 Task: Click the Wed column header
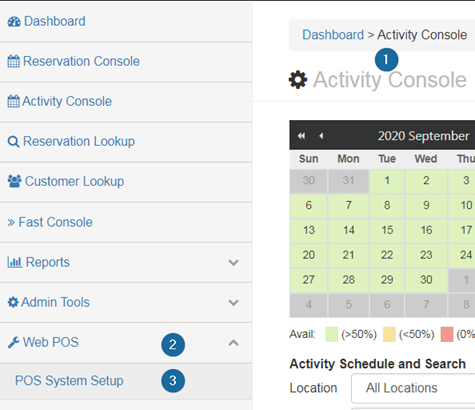pyautogui.click(x=426, y=159)
